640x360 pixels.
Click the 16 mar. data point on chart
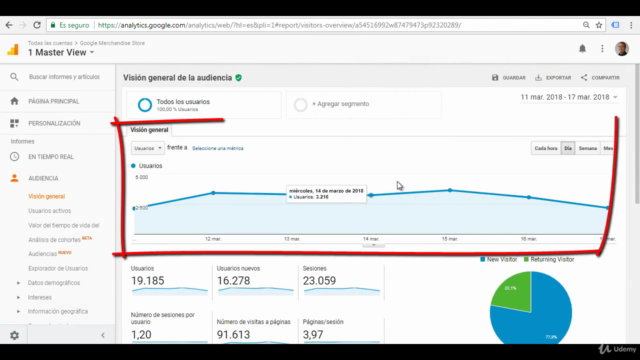click(x=529, y=197)
